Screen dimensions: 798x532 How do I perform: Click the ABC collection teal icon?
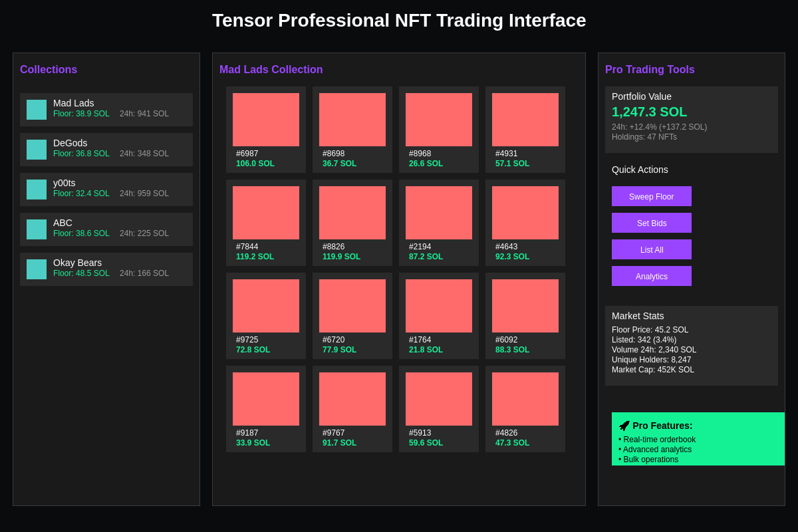(x=37, y=229)
